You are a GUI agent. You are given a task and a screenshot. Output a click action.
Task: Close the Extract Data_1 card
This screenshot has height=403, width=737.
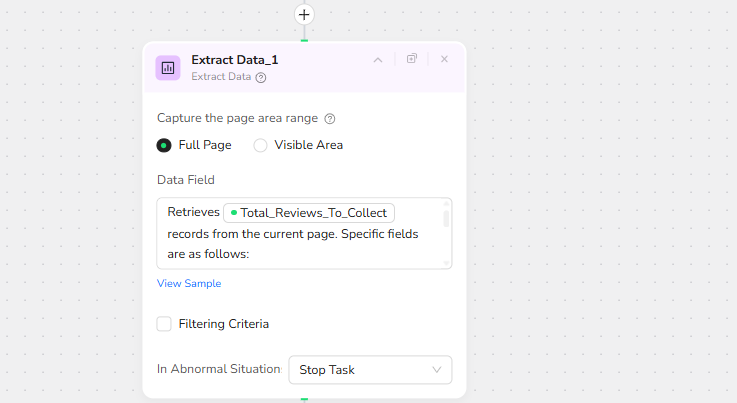point(444,59)
